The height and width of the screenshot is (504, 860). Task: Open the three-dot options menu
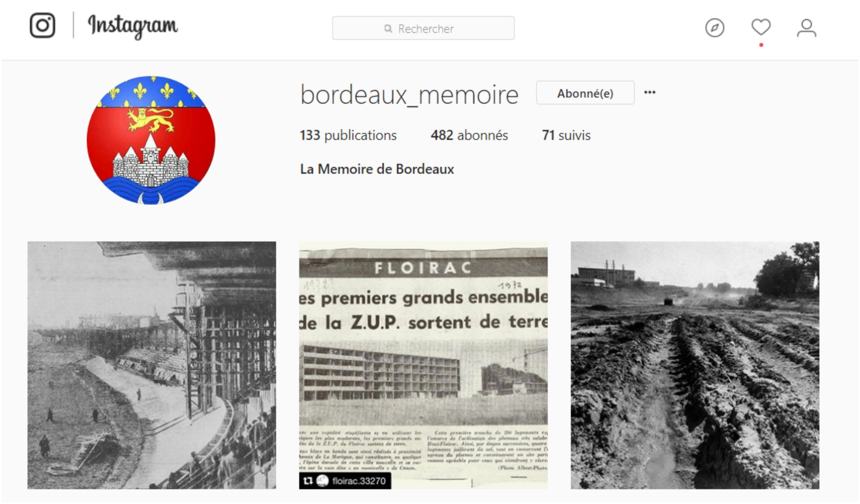650,92
